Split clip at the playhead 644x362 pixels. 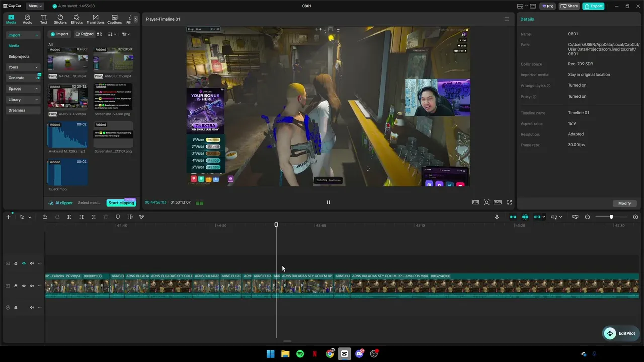click(x=69, y=217)
